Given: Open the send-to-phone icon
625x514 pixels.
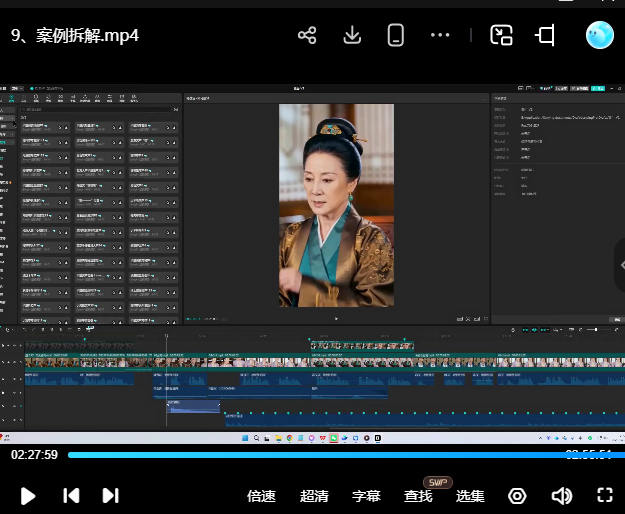Looking at the screenshot, I should (x=396, y=36).
